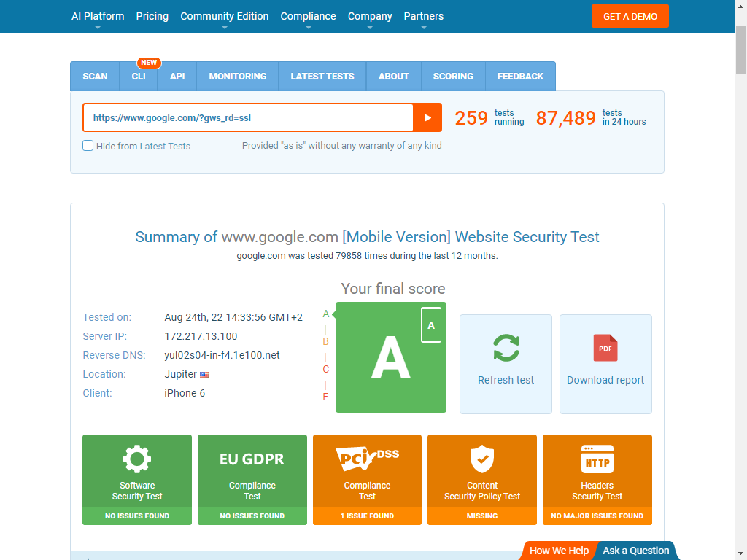The image size is (747, 560).
Task: Click the mobile phone grade badge
Action: 431,324
